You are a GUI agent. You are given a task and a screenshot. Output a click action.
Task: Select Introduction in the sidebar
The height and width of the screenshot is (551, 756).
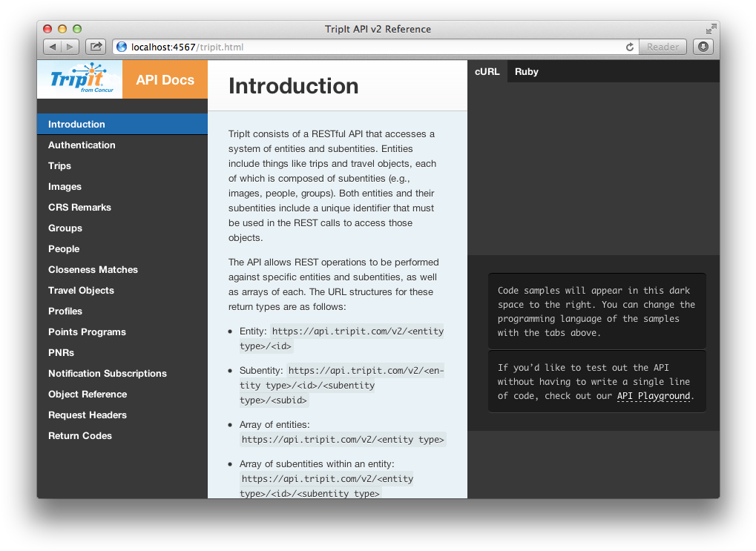pos(122,124)
